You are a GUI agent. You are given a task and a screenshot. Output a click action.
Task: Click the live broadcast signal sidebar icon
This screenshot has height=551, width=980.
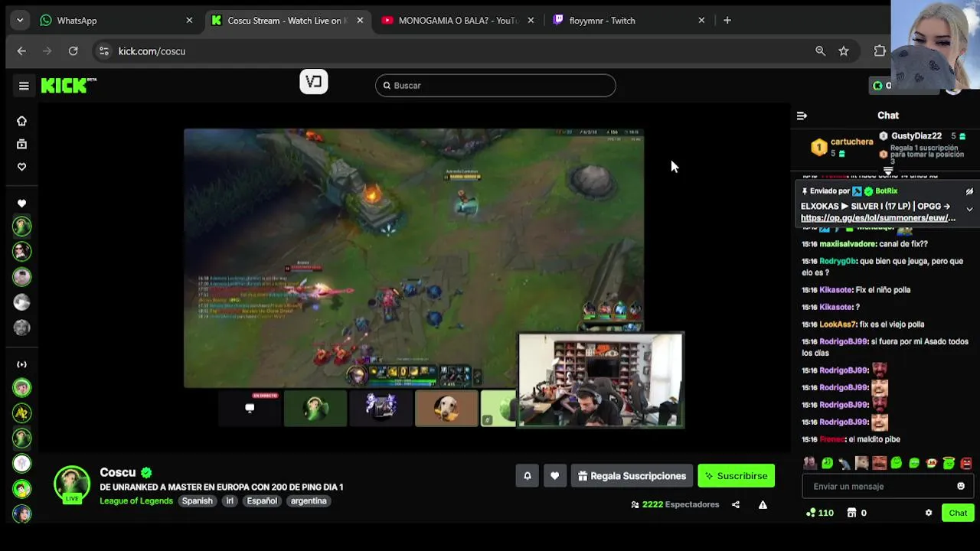pos(21,364)
